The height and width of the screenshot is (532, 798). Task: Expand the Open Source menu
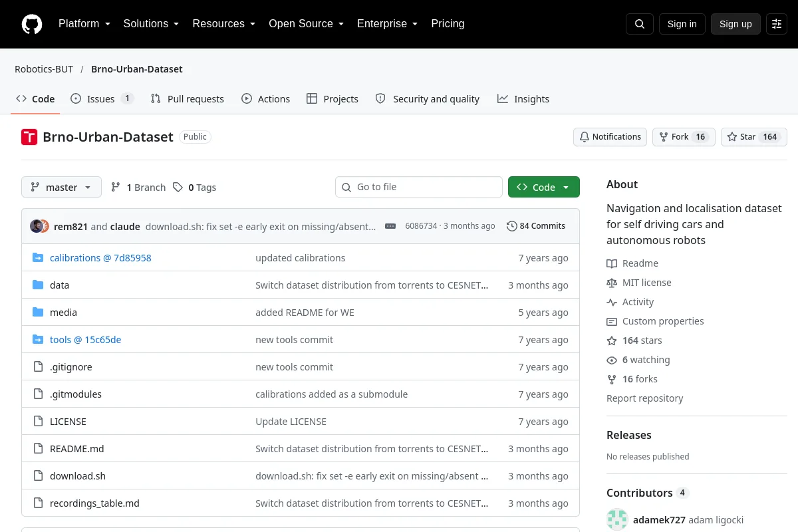pos(306,24)
